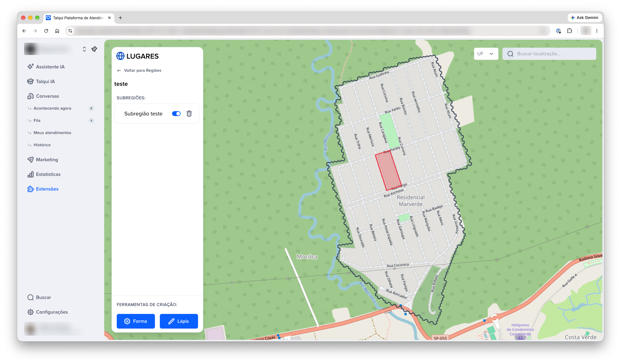Click the map search magnifier icon
621x364 pixels.
click(510, 54)
